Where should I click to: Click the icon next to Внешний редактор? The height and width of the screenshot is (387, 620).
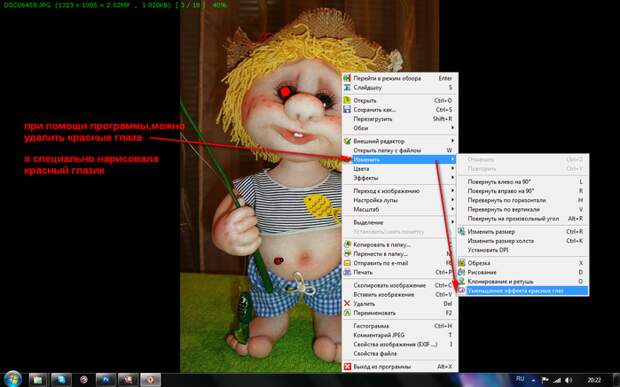pyautogui.click(x=347, y=141)
